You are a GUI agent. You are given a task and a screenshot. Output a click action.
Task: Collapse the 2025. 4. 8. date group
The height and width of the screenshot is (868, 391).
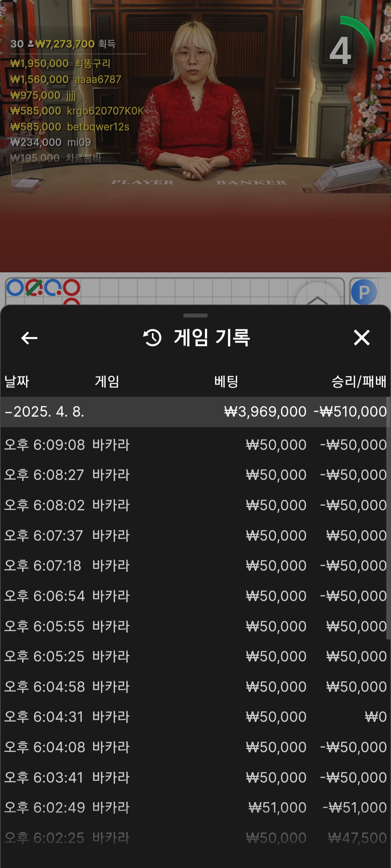click(x=9, y=412)
